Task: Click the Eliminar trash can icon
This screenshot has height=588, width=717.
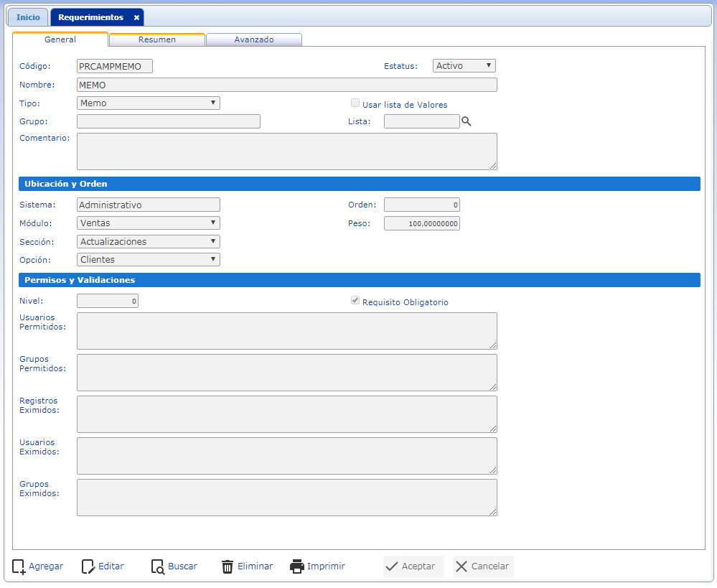Action: (228, 566)
